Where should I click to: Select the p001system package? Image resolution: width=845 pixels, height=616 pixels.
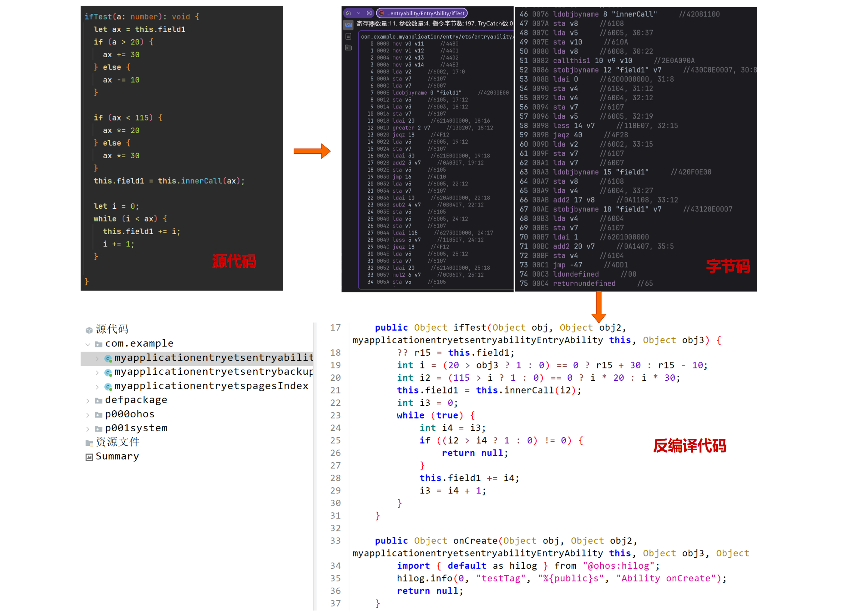pyautogui.click(x=136, y=428)
